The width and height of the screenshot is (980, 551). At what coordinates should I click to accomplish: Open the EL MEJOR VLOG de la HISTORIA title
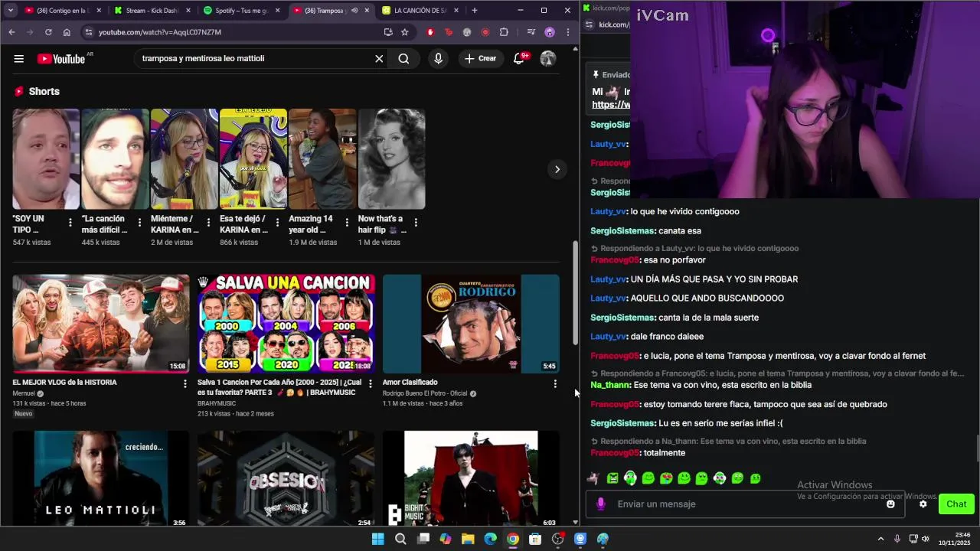[64, 383]
